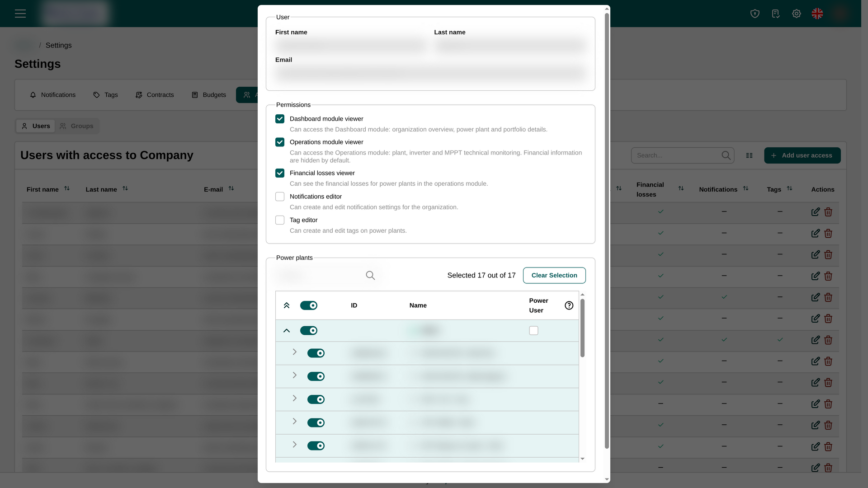The width and height of the screenshot is (868, 488).
Task: Sort by Tags column arrows
Action: pos(789,188)
